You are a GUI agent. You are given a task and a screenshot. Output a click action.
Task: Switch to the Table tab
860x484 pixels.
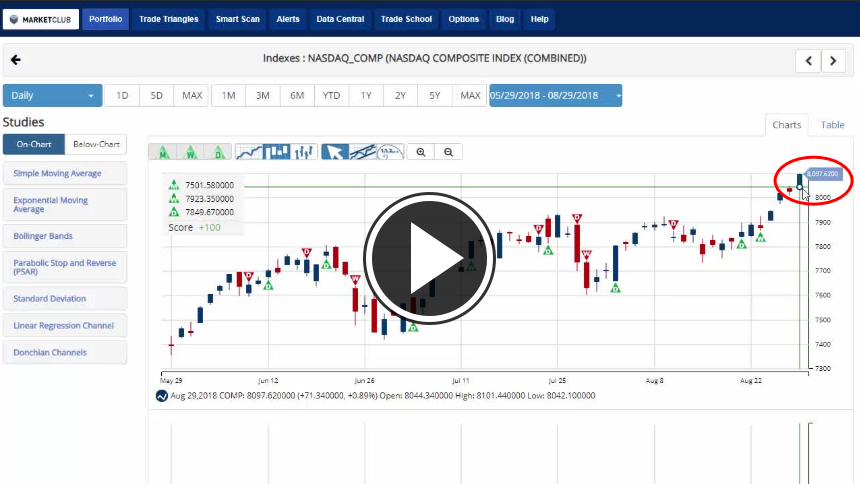click(x=832, y=125)
